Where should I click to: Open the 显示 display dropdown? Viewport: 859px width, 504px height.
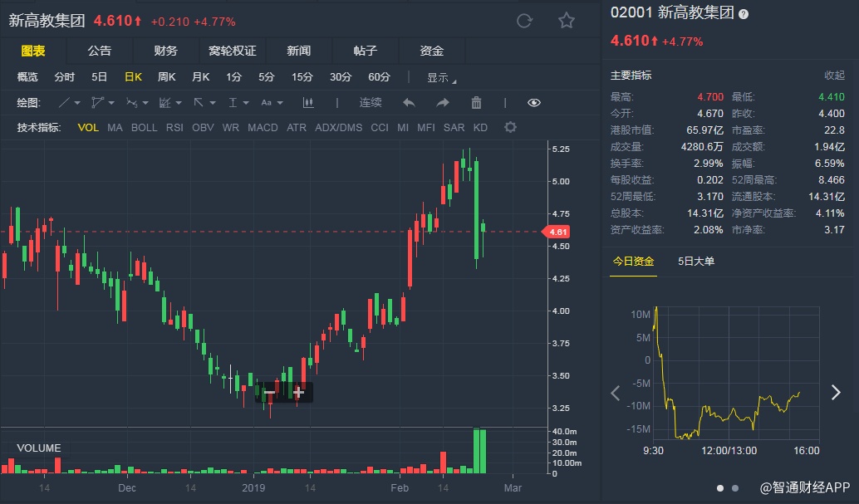click(441, 78)
